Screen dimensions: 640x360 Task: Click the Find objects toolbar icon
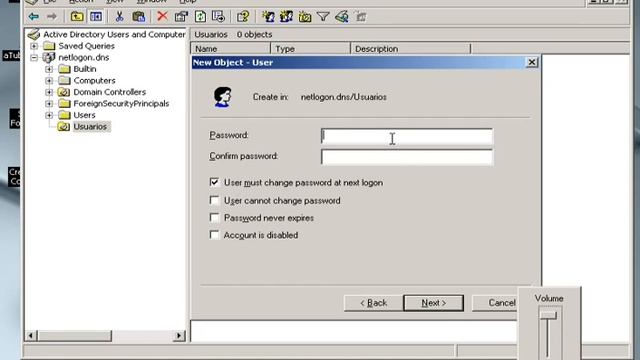coord(342,17)
